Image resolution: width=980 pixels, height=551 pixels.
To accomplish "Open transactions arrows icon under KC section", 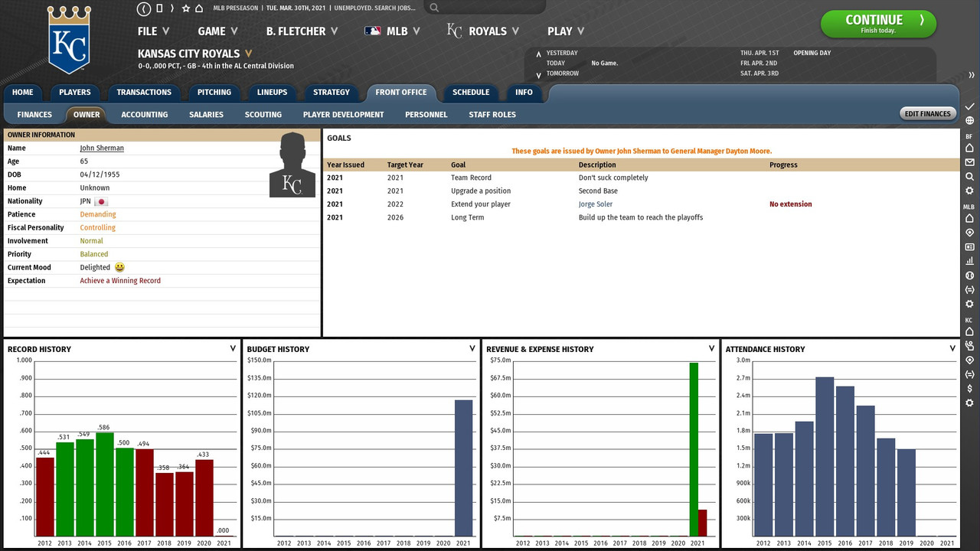I will [969, 374].
